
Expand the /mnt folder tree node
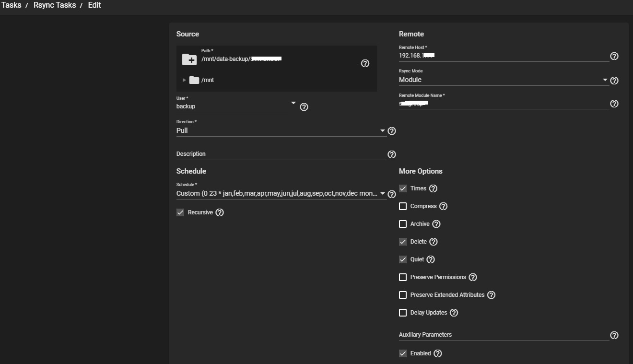(184, 80)
